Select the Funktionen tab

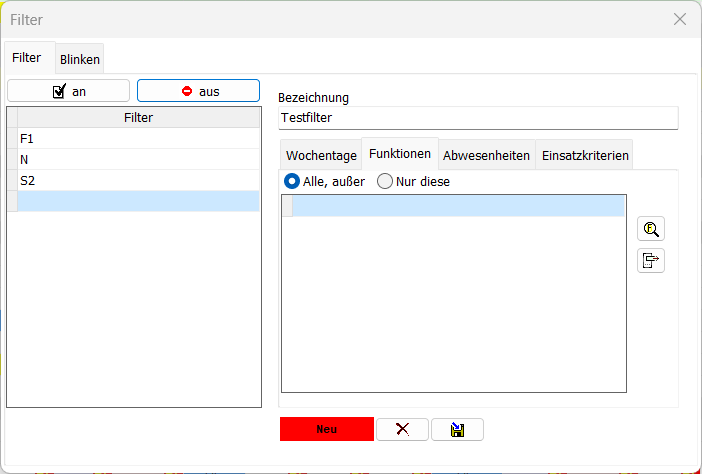[400, 154]
